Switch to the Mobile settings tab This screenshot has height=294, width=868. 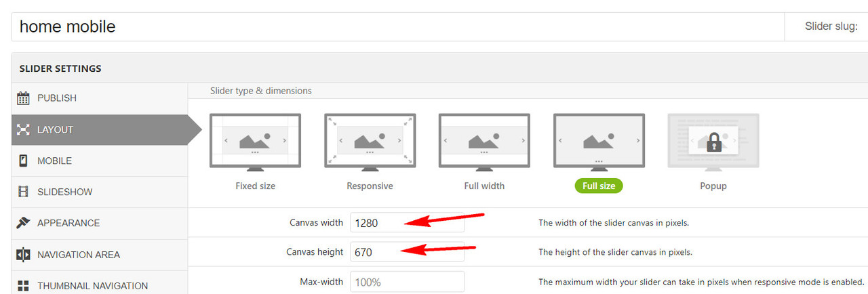point(100,161)
